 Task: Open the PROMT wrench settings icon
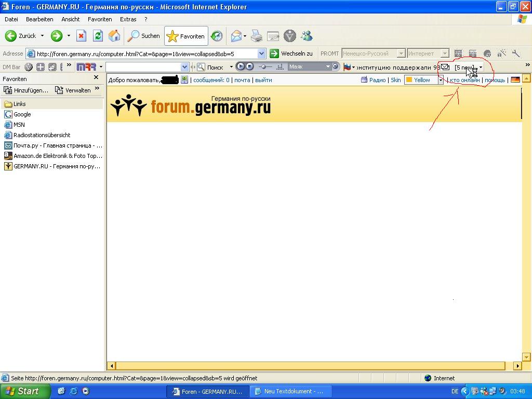(516, 54)
